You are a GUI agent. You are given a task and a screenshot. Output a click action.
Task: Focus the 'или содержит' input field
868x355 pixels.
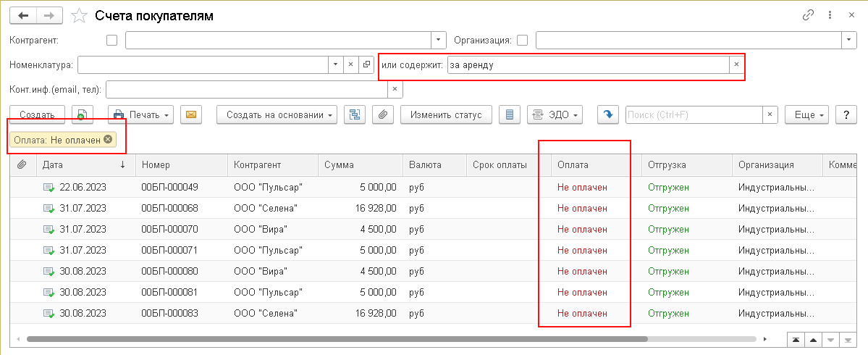click(x=588, y=64)
